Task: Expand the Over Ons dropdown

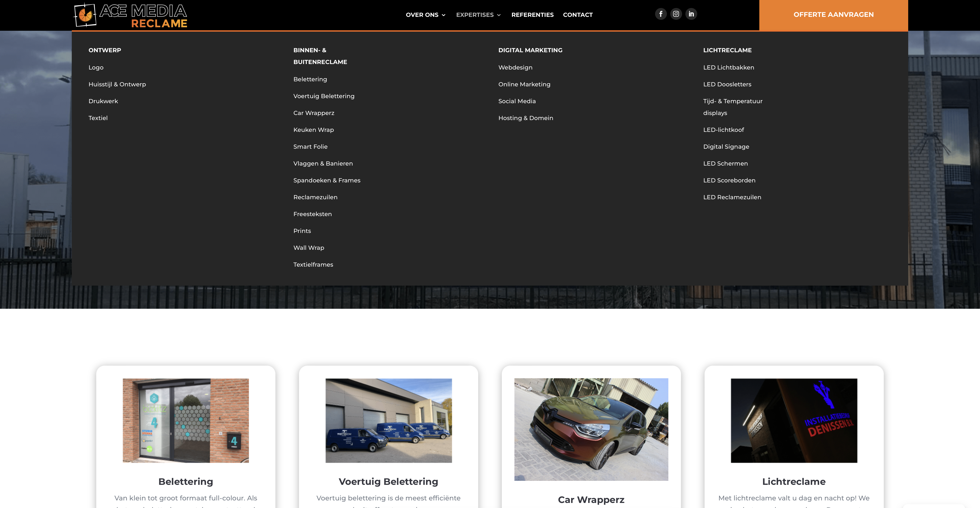Action: pos(425,15)
